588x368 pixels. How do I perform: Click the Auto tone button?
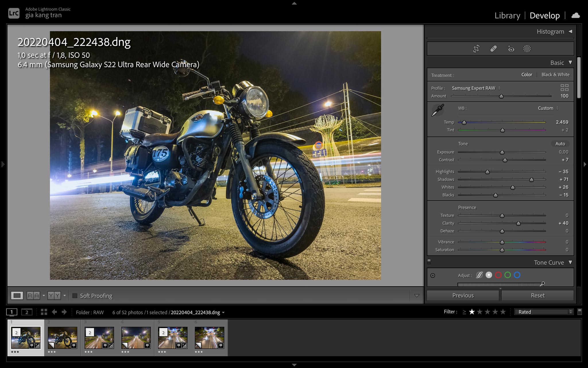click(x=560, y=144)
